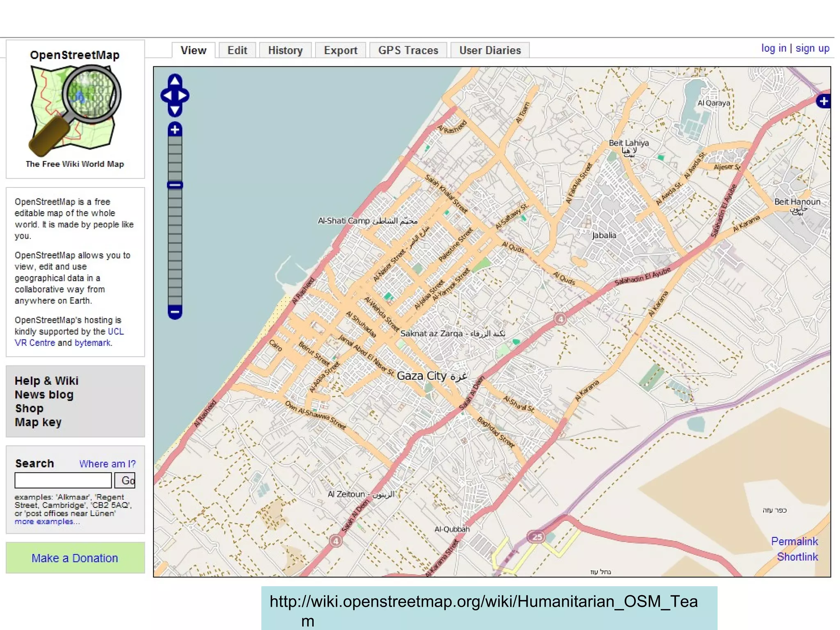Screen dimensions: 840x630
Task: Click the Make a Donation button
Action: coord(75,558)
